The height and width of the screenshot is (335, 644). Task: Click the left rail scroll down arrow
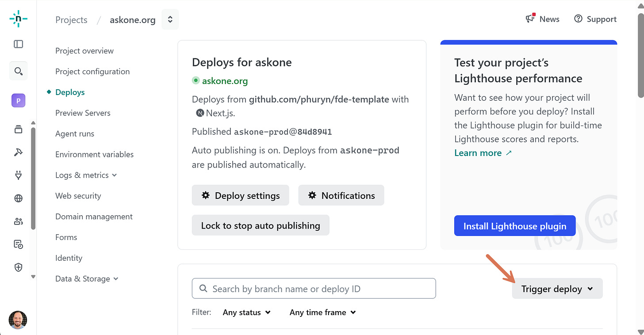(33, 277)
